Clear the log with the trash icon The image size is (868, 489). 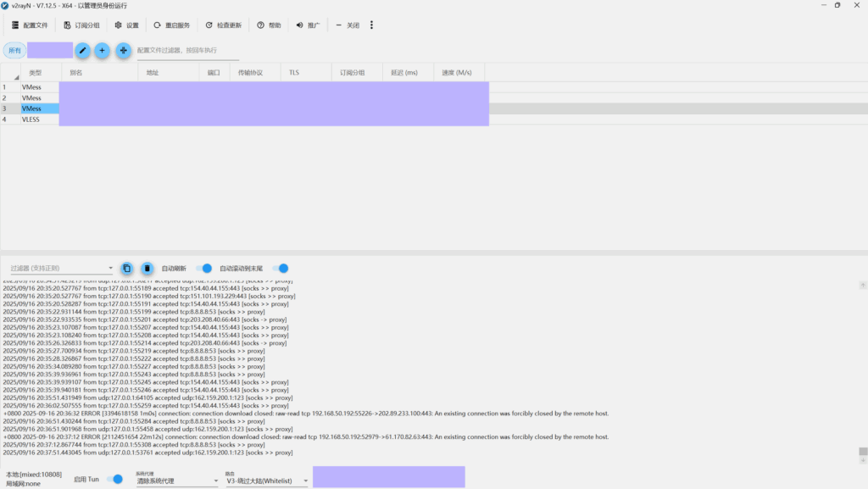click(x=147, y=269)
